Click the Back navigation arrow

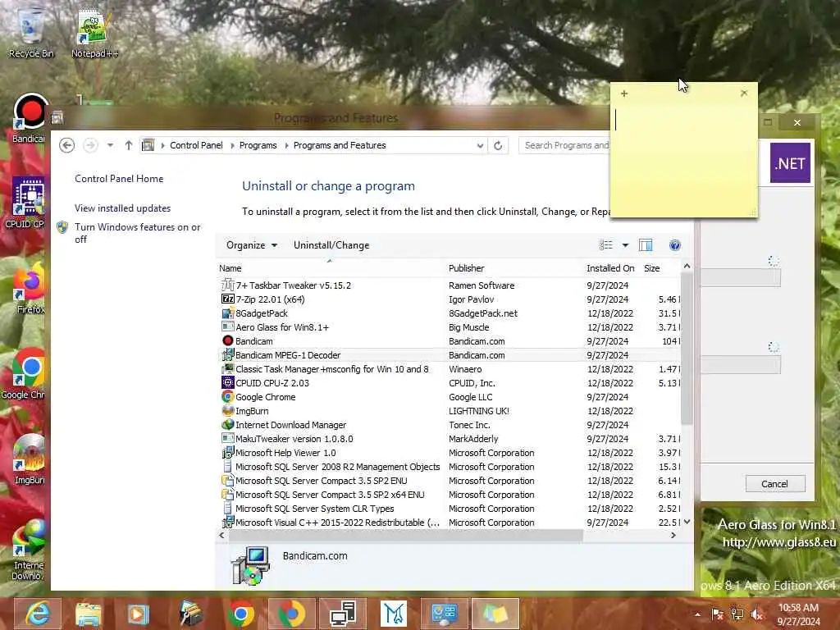pos(67,145)
